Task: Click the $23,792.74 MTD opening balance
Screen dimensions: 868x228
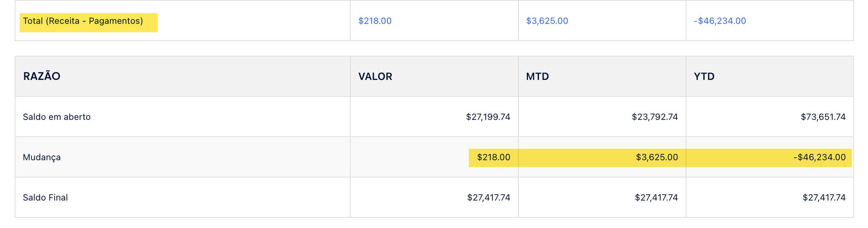Action: [655, 117]
